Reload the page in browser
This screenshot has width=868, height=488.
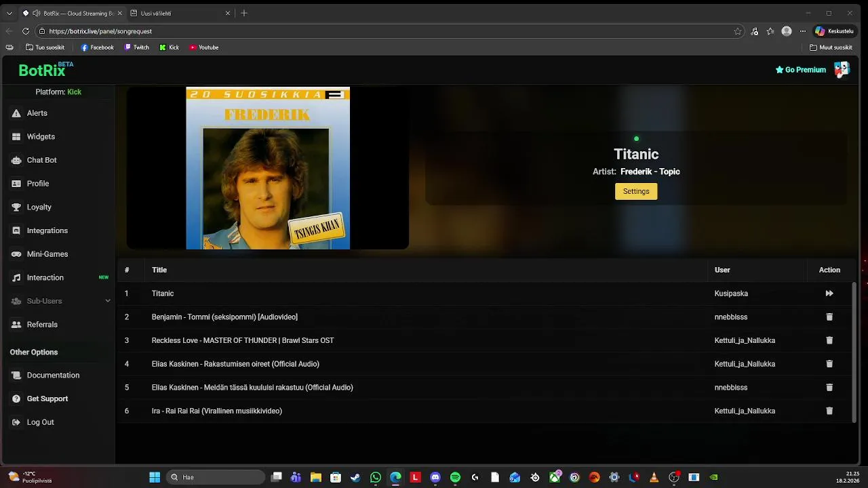point(26,31)
